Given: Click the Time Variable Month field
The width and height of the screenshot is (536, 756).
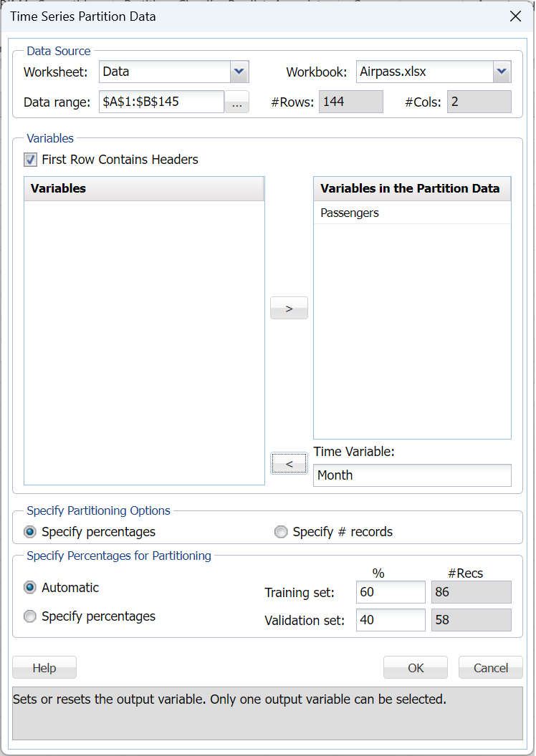Looking at the screenshot, I should tap(412, 475).
